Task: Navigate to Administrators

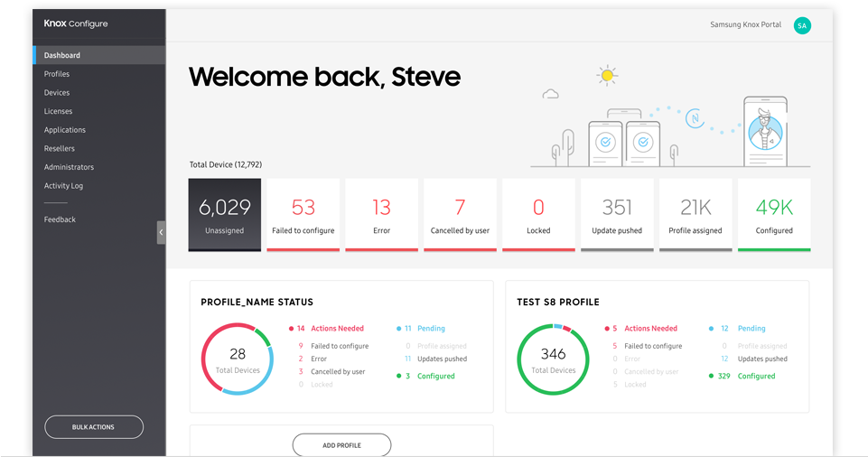Action: 69,167
